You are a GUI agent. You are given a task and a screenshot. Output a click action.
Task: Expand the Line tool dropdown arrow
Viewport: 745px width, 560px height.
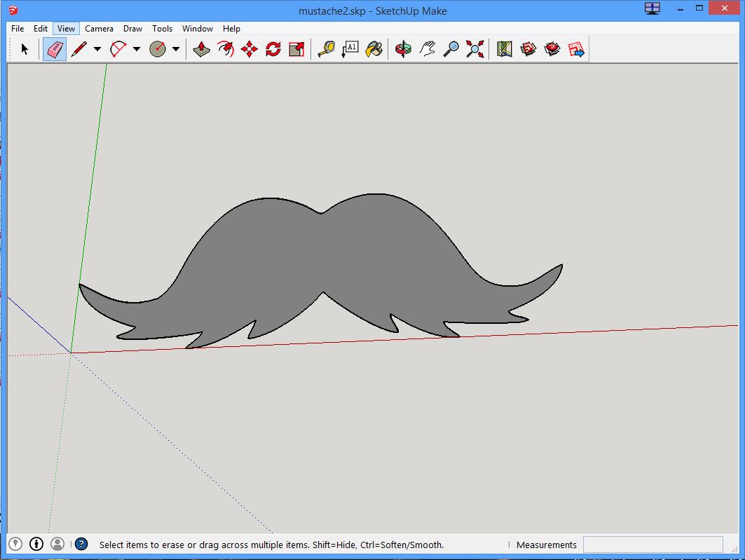[97, 49]
